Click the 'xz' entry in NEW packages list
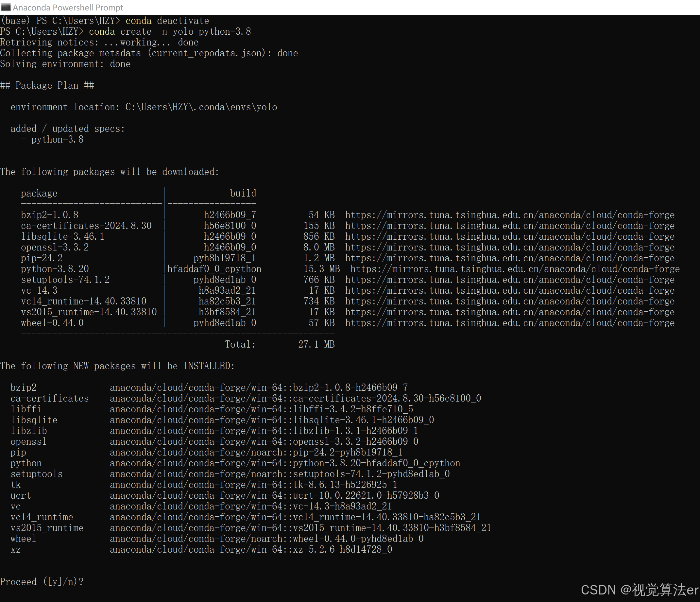The image size is (700, 602). pos(16,550)
